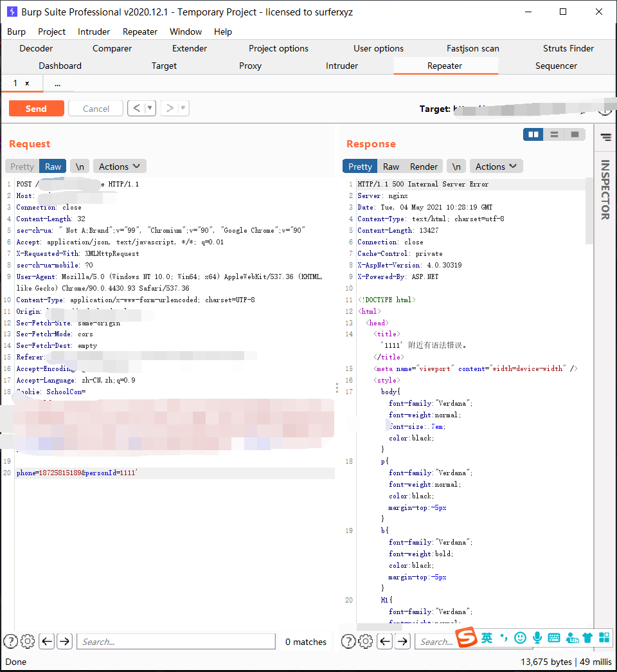Screen dimensions: 617x672
Task: Click the request body line with personId=1111'
Action: point(175,473)
